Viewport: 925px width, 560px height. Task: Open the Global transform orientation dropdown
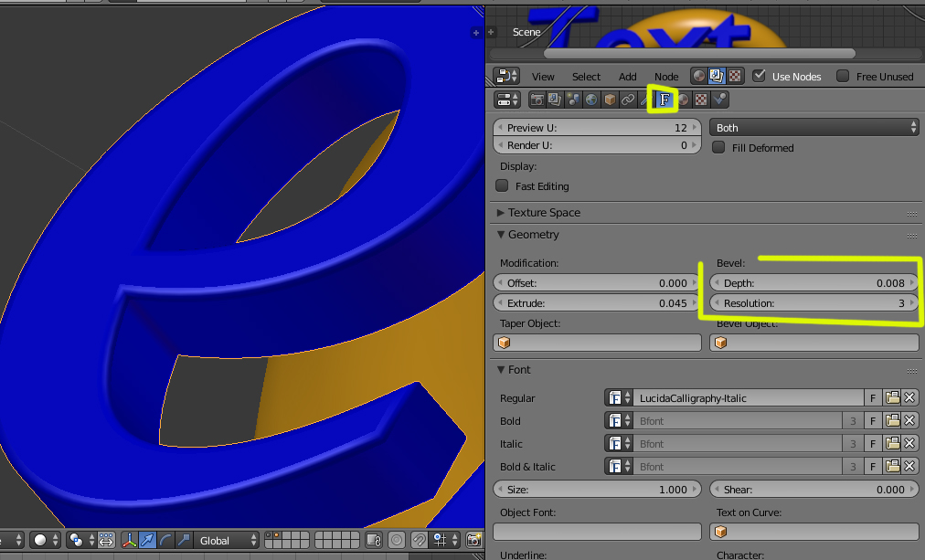pos(227,540)
